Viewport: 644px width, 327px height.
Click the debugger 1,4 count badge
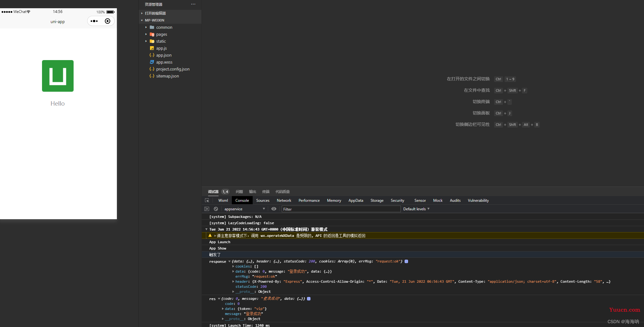[x=225, y=192]
